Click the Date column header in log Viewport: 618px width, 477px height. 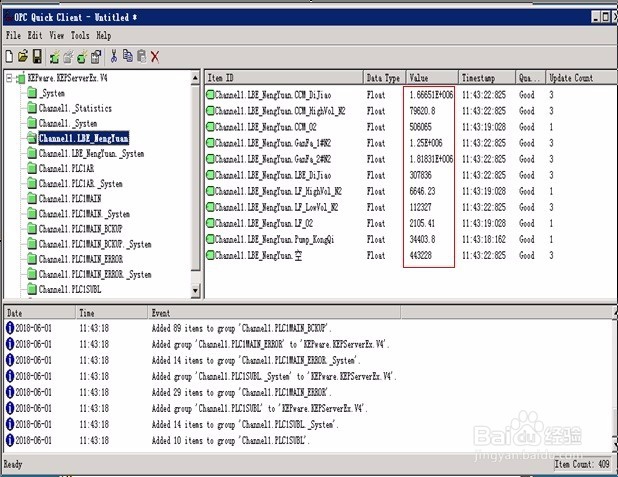(40, 313)
